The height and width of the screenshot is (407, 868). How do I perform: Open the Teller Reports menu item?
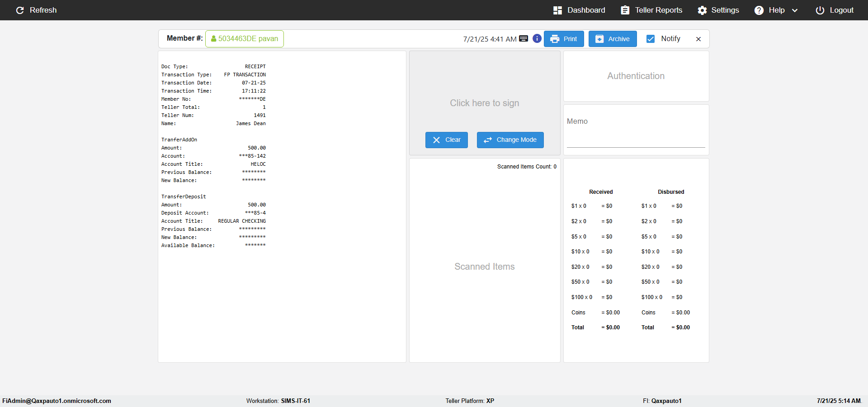[651, 10]
